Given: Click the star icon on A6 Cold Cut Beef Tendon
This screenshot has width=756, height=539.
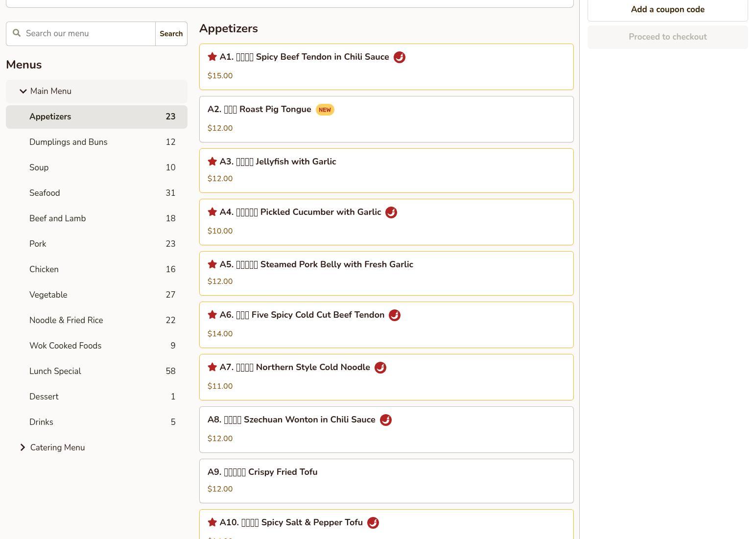Looking at the screenshot, I should pyautogui.click(x=212, y=315).
